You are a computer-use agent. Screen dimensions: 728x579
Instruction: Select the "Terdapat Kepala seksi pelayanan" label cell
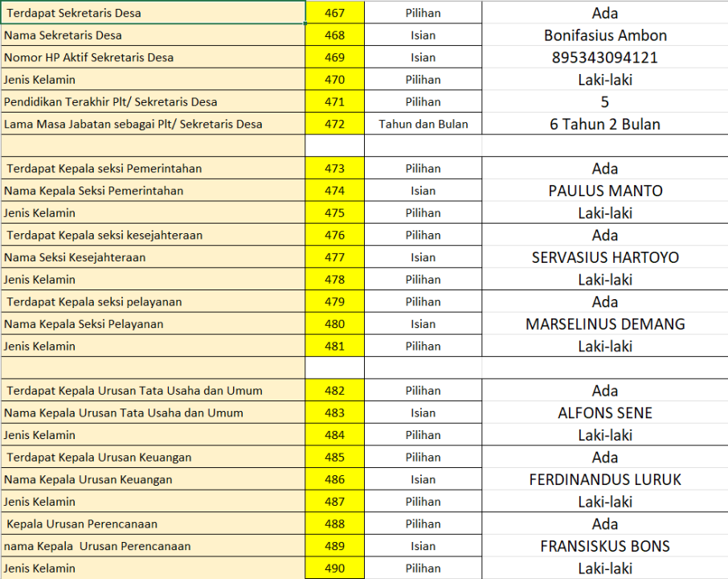(153, 302)
